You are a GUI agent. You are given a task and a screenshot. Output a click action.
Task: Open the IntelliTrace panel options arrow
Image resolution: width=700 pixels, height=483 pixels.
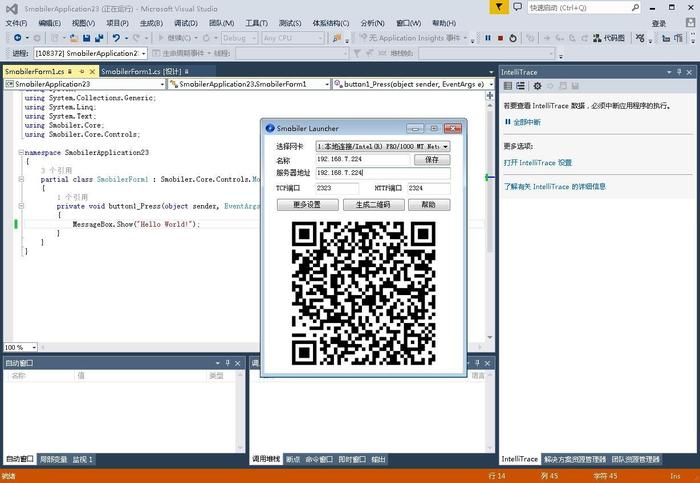pos(669,72)
